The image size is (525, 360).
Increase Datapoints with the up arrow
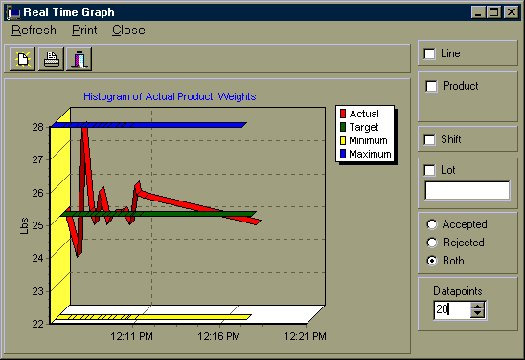click(477, 306)
